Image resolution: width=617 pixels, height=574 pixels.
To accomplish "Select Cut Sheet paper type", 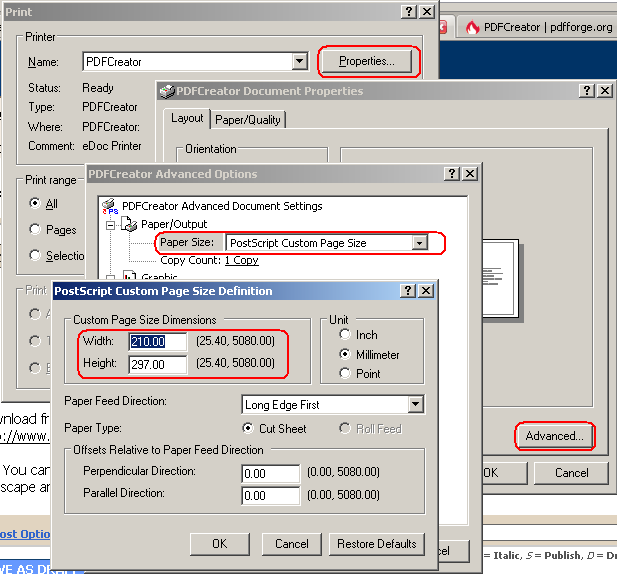I will pos(248,428).
